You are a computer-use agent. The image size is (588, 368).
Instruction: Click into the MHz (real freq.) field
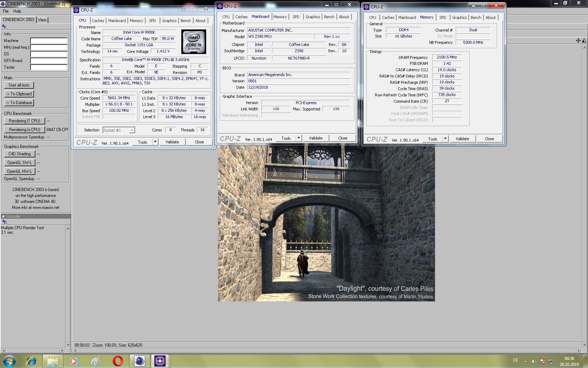pos(49,47)
